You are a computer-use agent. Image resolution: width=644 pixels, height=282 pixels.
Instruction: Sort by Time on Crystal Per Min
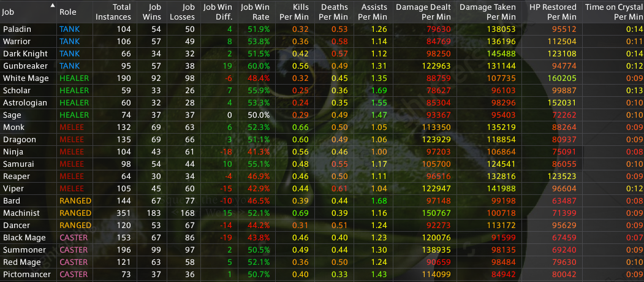[x=613, y=12]
